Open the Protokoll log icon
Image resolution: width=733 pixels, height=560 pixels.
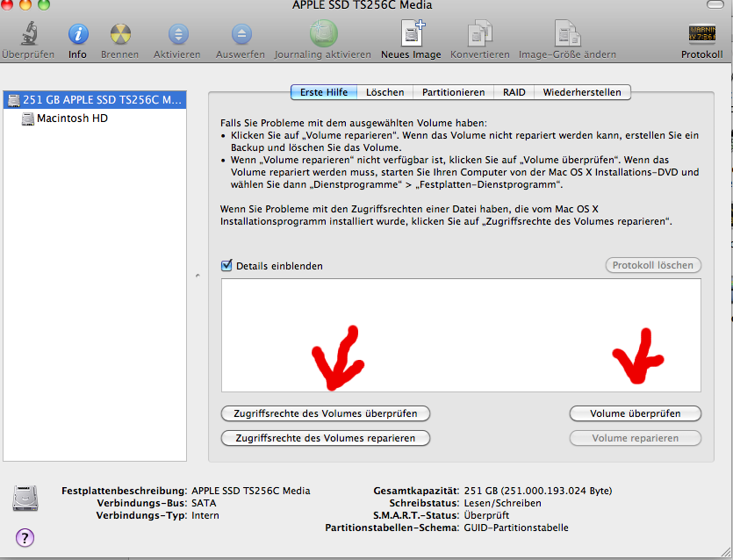click(x=701, y=34)
